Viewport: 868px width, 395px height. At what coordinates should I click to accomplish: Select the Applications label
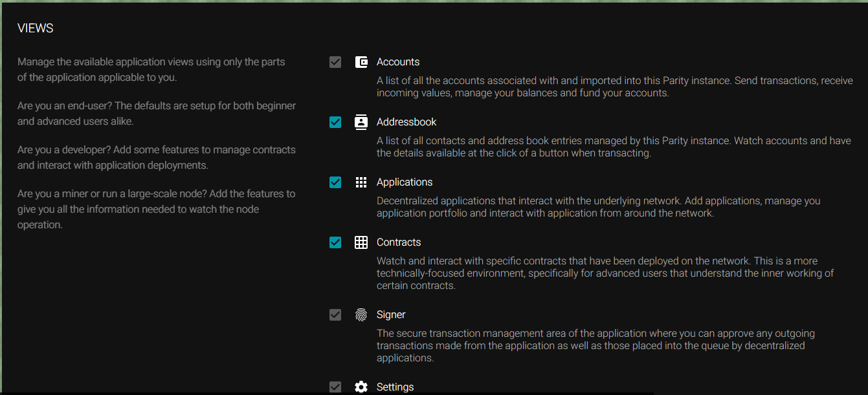405,182
